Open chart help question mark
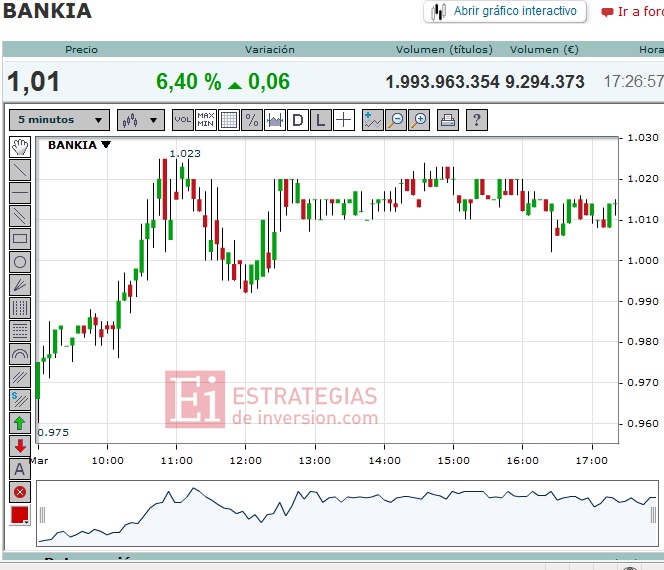 477,120
